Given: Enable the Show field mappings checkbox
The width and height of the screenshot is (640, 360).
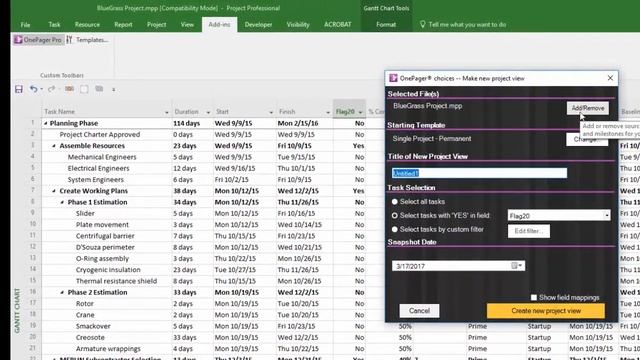Looking at the screenshot, I should (533, 298).
